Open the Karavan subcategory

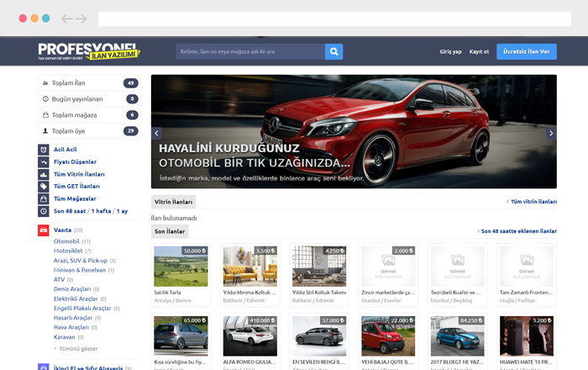coord(64,337)
